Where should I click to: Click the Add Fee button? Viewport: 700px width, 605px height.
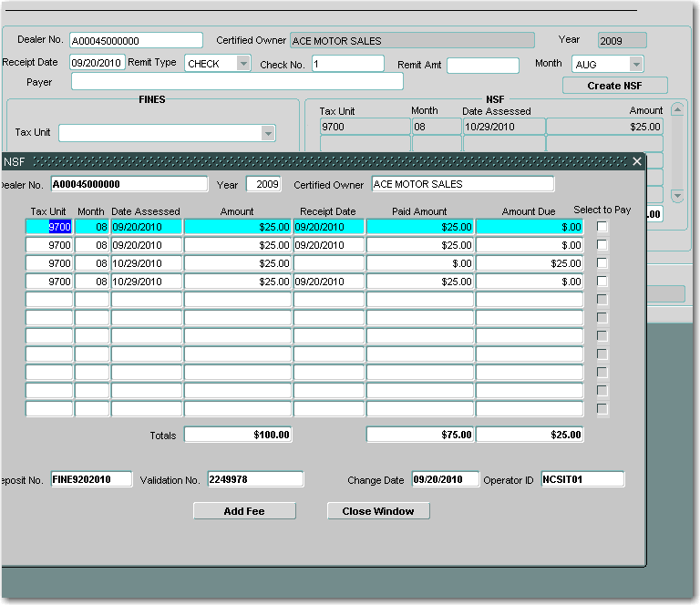click(244, 511)
